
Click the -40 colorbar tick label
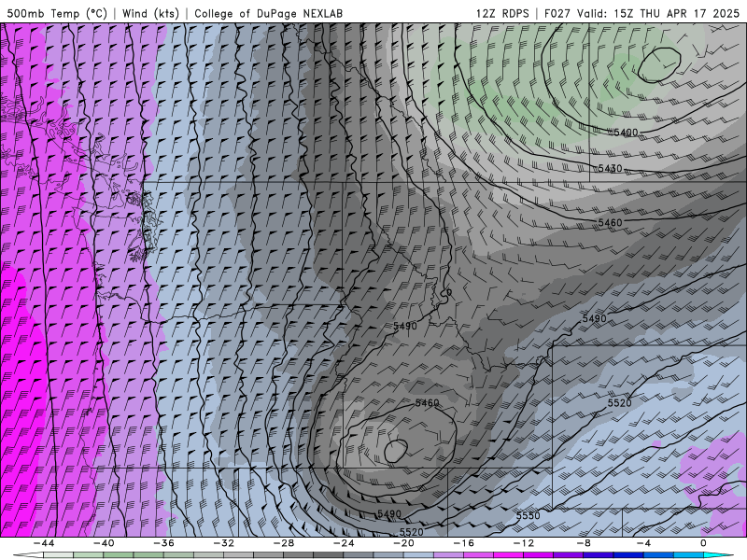pos(104,543)
